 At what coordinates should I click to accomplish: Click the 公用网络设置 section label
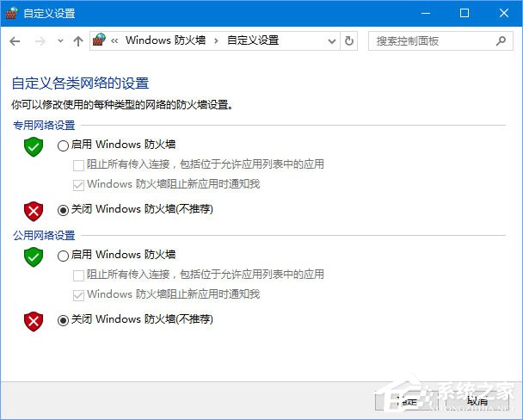(44, 236)
